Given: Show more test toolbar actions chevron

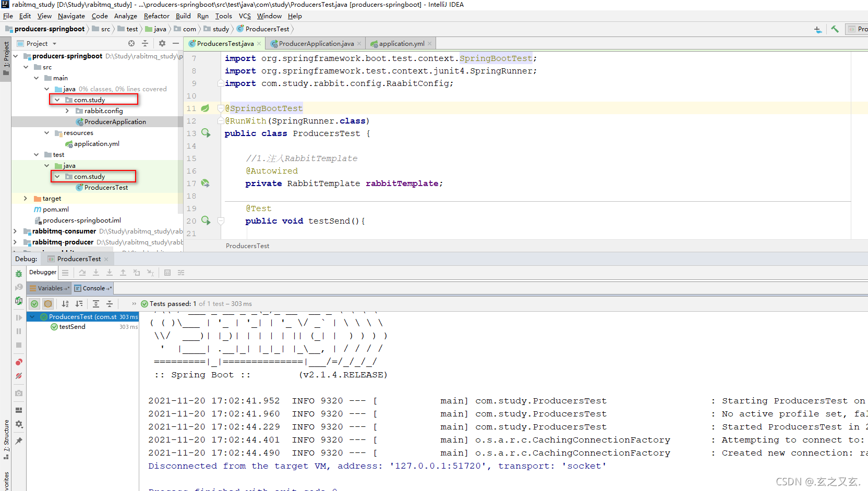Looking at the screenshot, I should click(134, 304).
